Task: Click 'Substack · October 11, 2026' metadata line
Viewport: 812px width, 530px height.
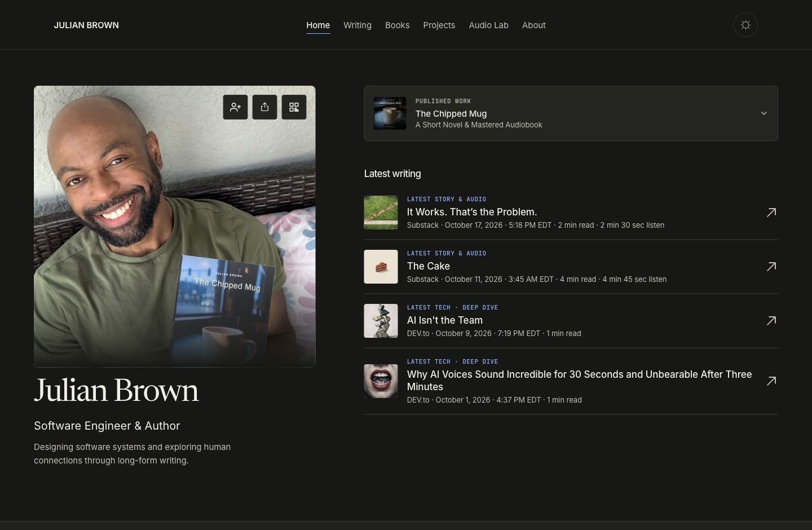Action: tap(537, 279)
